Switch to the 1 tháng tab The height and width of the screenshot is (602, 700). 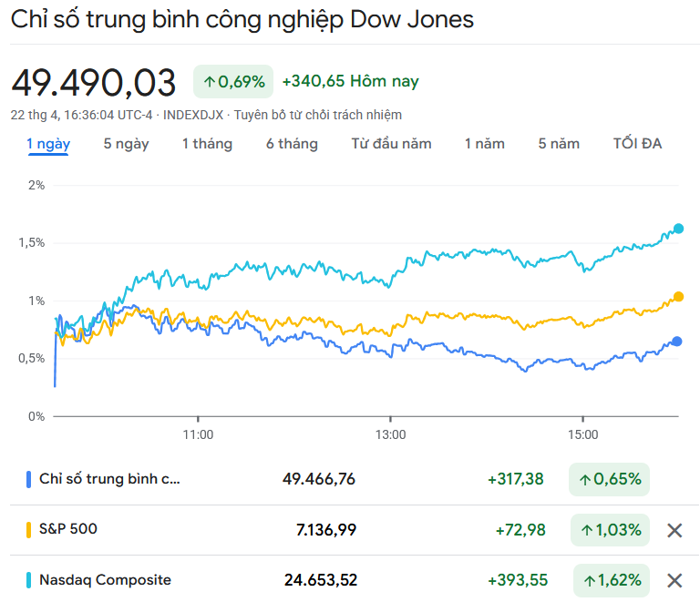[x=207, y=144]
